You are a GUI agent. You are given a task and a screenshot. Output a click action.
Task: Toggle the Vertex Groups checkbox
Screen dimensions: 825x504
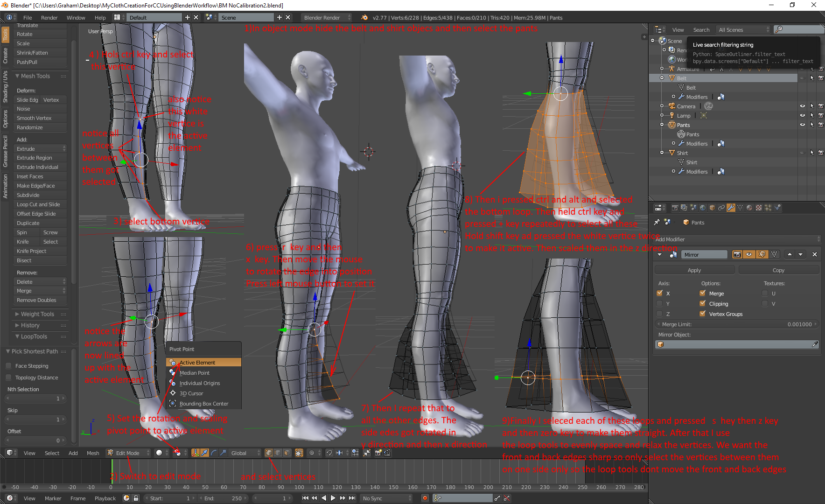coord(702,314)
